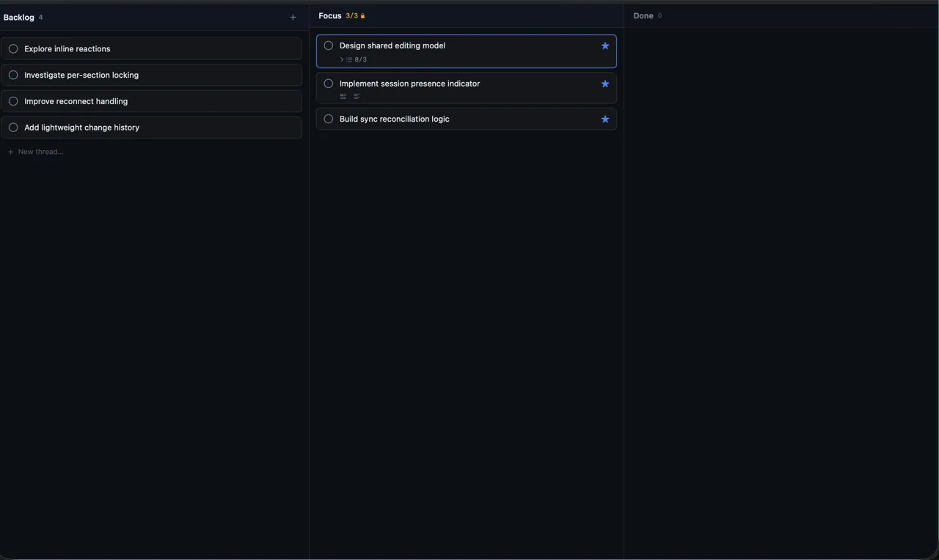The height and width of the screenshot is (560, 939).
Task: Select the Focus column header
Action: [329, 15]
